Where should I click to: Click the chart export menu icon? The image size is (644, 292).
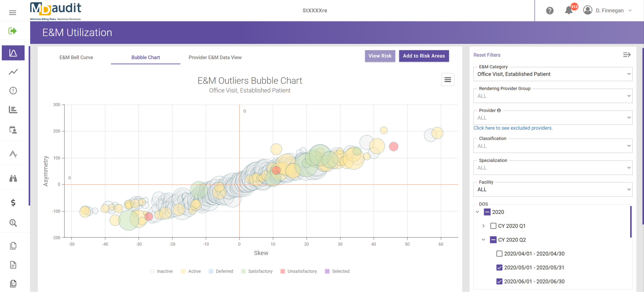point(448,80)
